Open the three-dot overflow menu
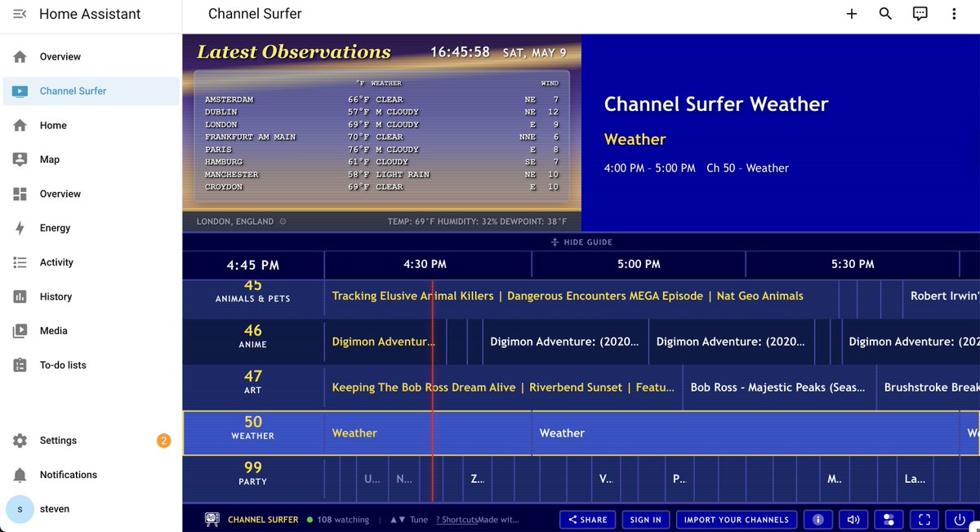 [x=954, y=14]
